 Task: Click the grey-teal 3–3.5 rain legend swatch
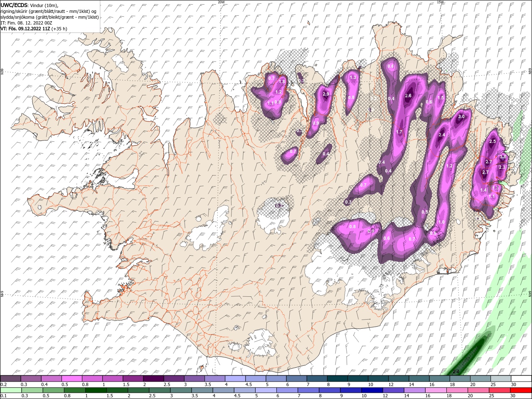[x=180, y=390]
